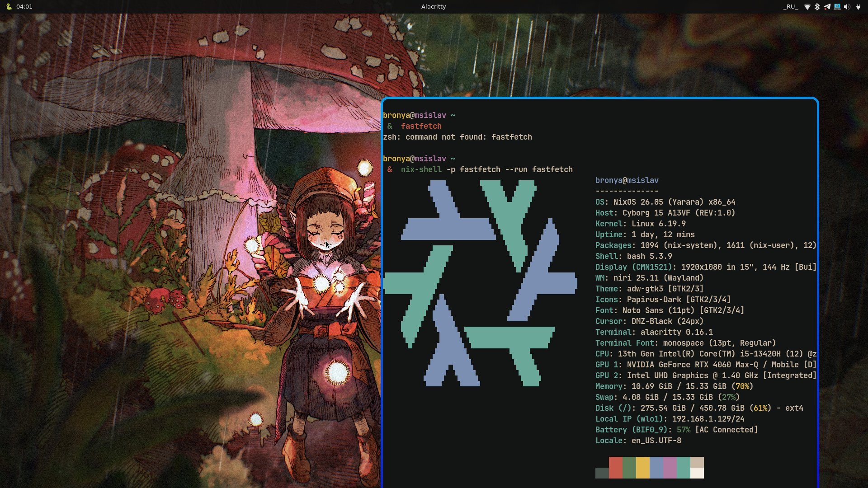Click the top-left panel launcher icon
Viewport: 868px width, 488px height.
(9, 7)
